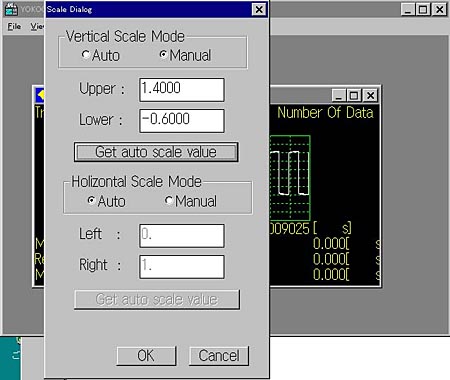
Task: Maximize the inner waveform child window
Action: click(x=354, y=96)
